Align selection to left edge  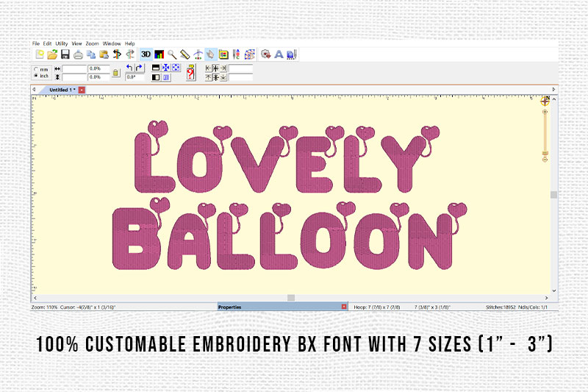point(209,68)
